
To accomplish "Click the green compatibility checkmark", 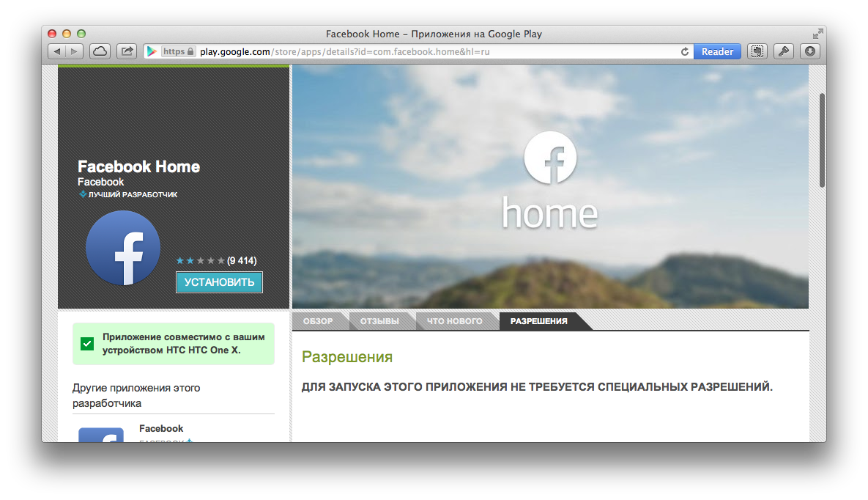I will 87,344.
